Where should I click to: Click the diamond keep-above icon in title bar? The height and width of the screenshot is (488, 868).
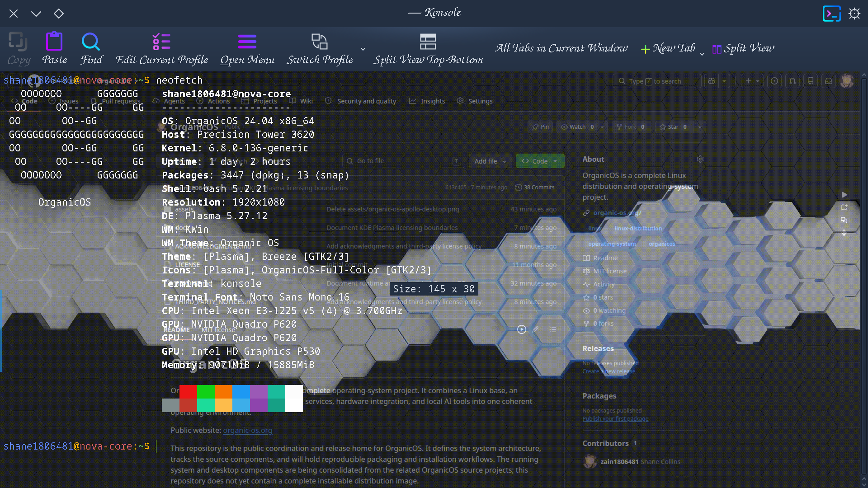coord(59,14)
